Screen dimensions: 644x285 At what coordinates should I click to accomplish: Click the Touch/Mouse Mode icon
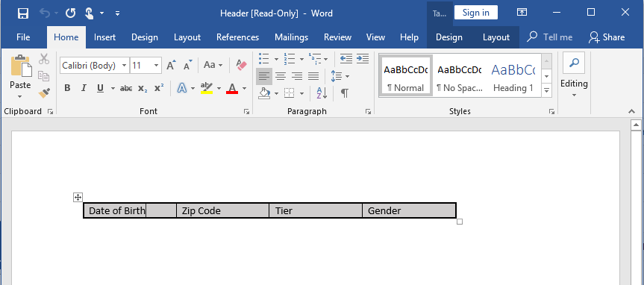pyautogui.click(x=89, y=13)
